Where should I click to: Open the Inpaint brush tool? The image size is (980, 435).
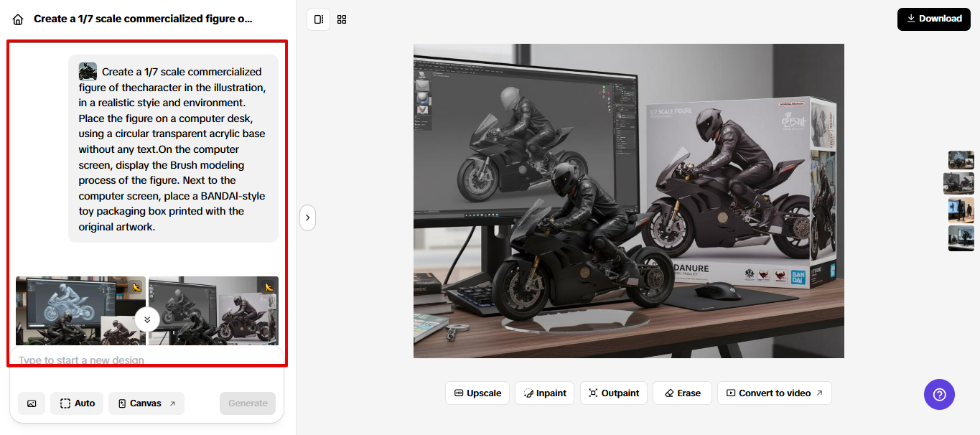(x=544, y=393)
